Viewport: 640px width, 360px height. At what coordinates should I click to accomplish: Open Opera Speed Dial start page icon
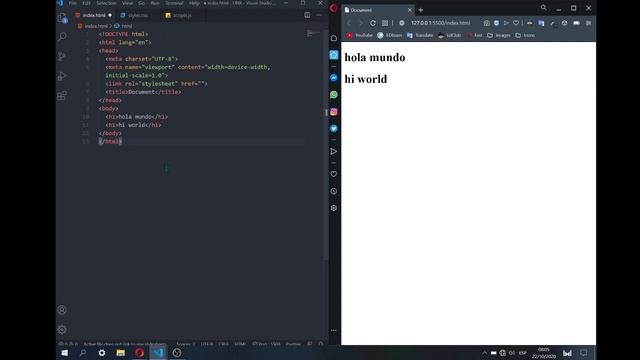pyautogui.click(x=385, y=23)
